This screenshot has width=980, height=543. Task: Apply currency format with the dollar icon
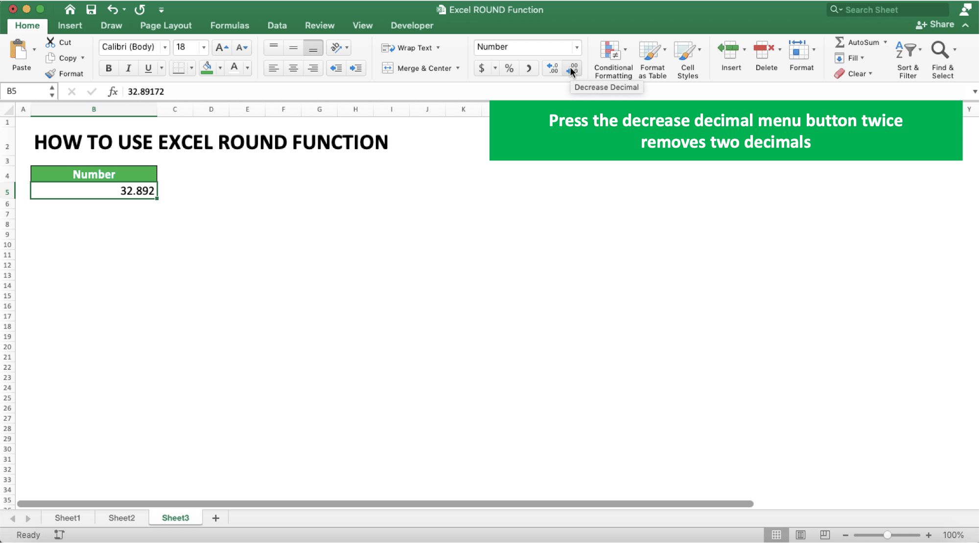[x=482, y=68]
